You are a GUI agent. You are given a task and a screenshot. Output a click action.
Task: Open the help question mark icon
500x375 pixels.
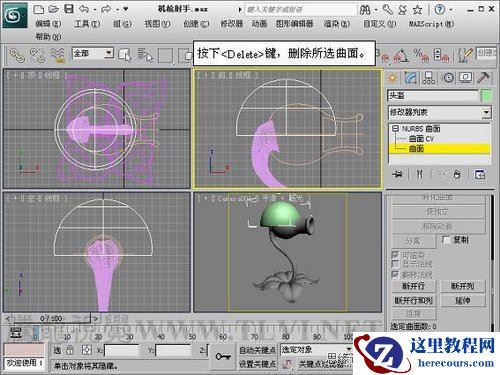[440, 10]
